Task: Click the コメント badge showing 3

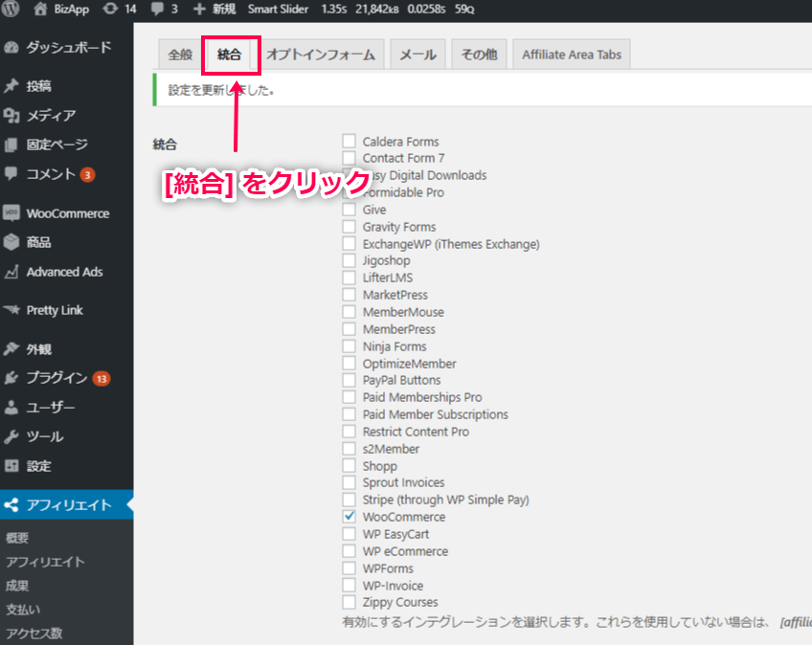Action: tap(87, 175)
